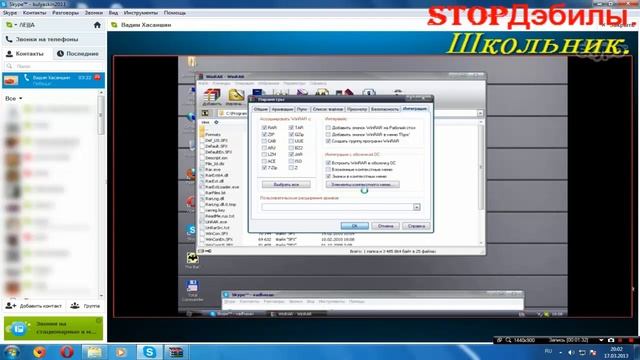Click the status icon beside Вадим Хасаншин header

pyautogui.click(x=114, y=25)
